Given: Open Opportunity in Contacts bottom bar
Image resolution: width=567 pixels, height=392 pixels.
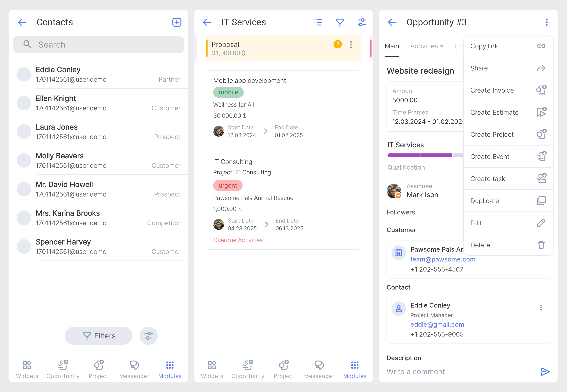Looking at the screenshot, I should coord(63,370).
